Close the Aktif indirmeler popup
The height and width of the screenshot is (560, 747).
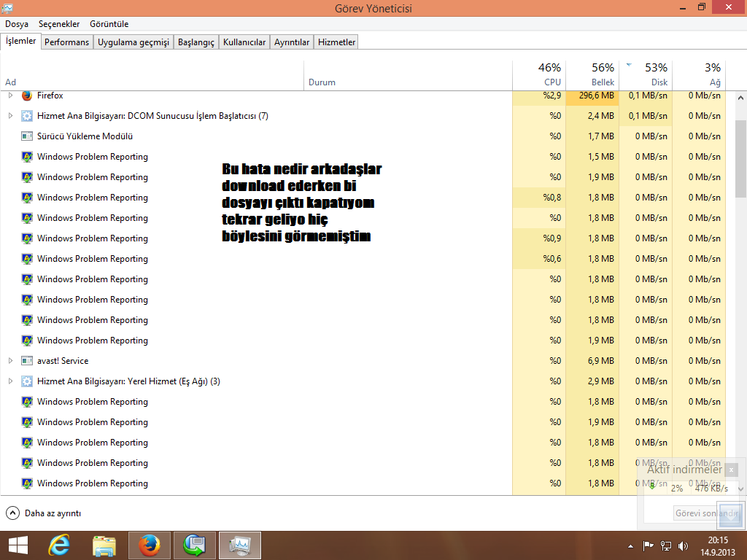[x=731, y=470]
